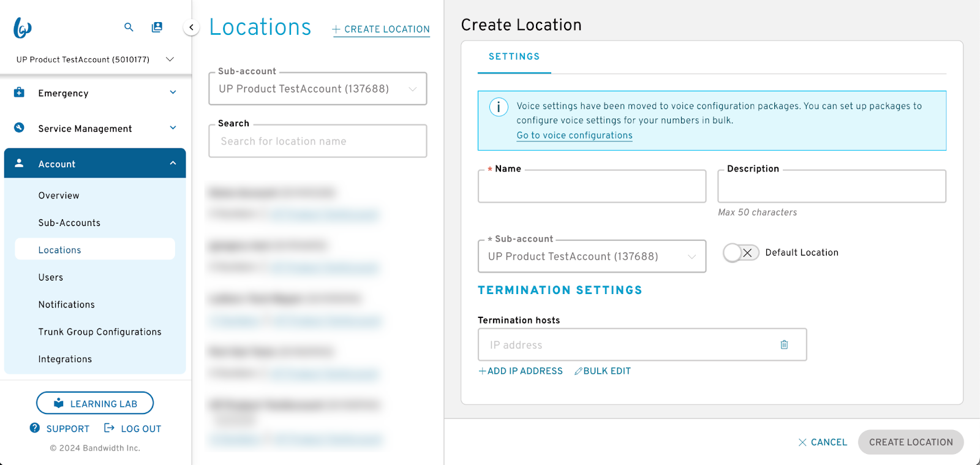The width and height of the screenshot is (980, 465).
Task: Click the '© 2024 Bandwidth Inc.' text
Action: click(x=95, y=448)
